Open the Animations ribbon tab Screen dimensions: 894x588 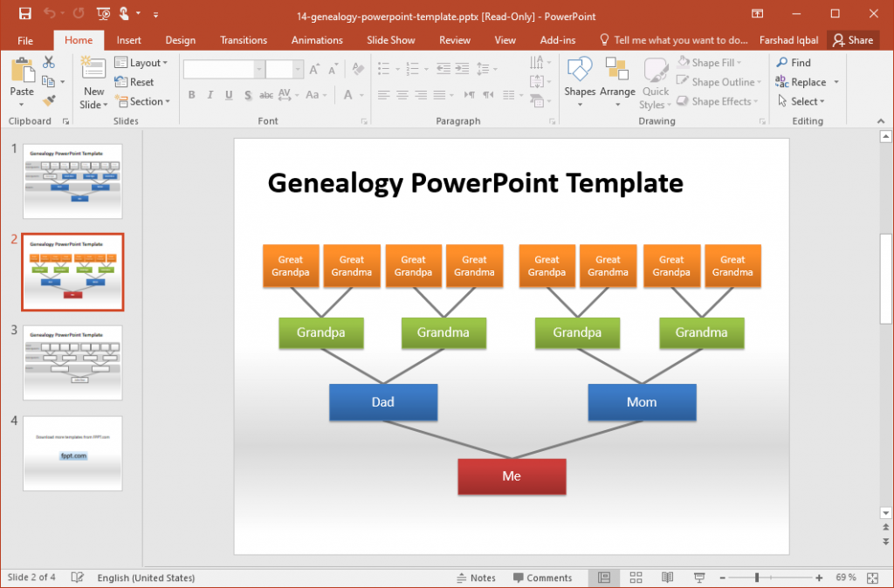point(316,39)
